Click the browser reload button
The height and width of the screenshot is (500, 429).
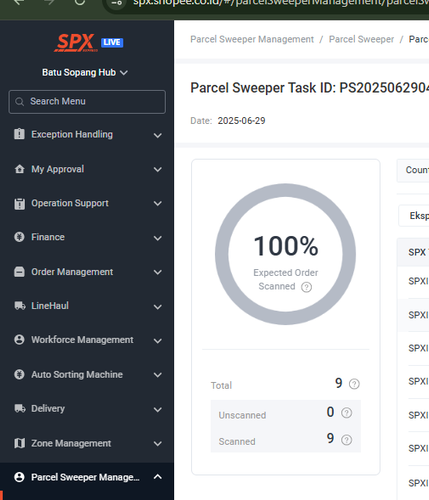point(80,2)
